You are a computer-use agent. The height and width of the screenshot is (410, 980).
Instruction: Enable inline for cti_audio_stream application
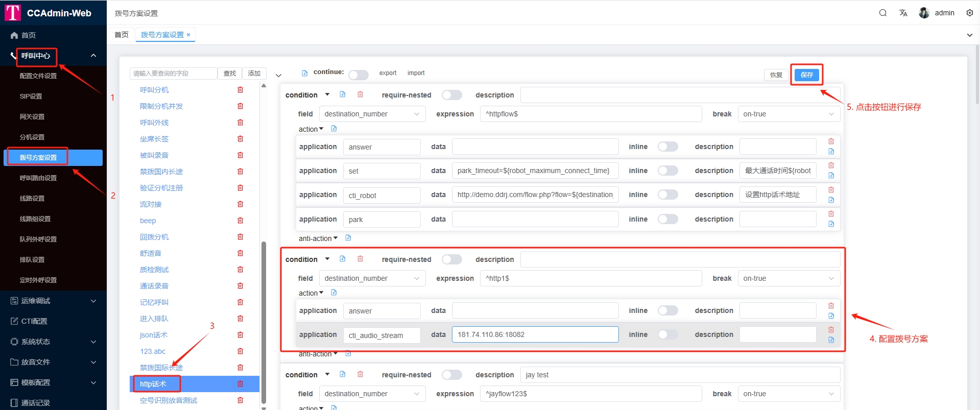(667, 334)
